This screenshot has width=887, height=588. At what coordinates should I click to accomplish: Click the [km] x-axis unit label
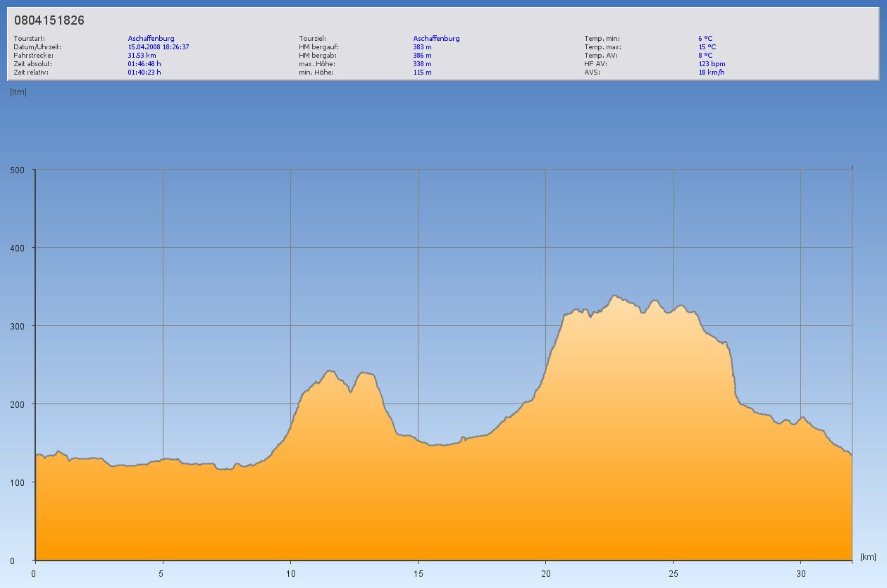868,557
